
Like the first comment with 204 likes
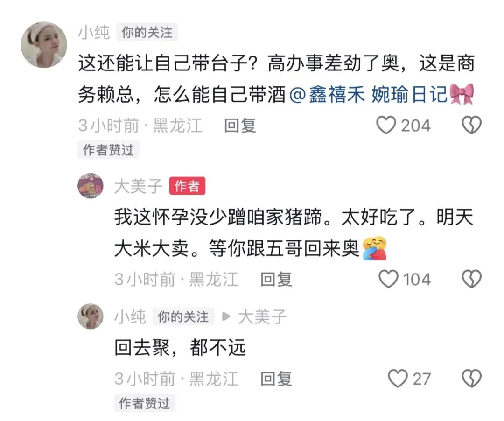386,125
